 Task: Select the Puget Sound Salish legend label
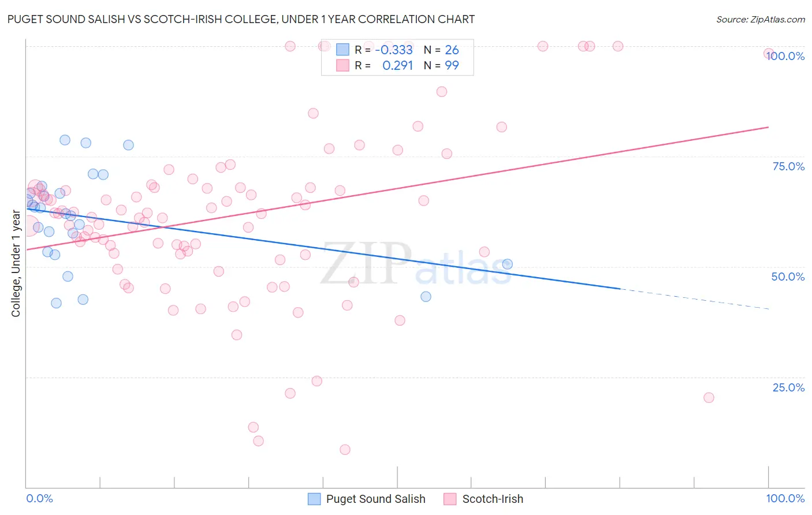pyautogui.click(x=375, y=499)
